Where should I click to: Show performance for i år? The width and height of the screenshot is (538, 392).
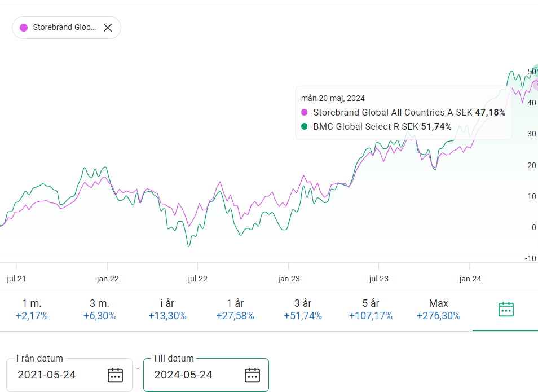point(167,310)
